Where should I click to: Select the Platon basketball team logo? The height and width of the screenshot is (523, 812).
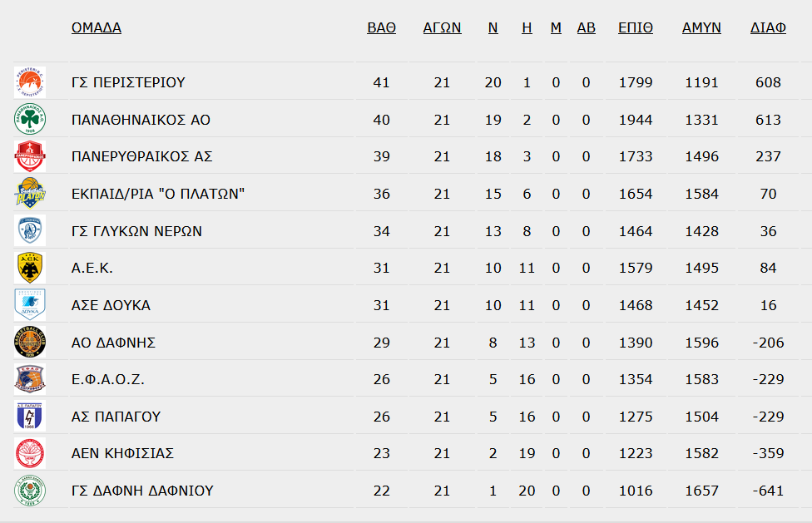[x=30, y=194]
